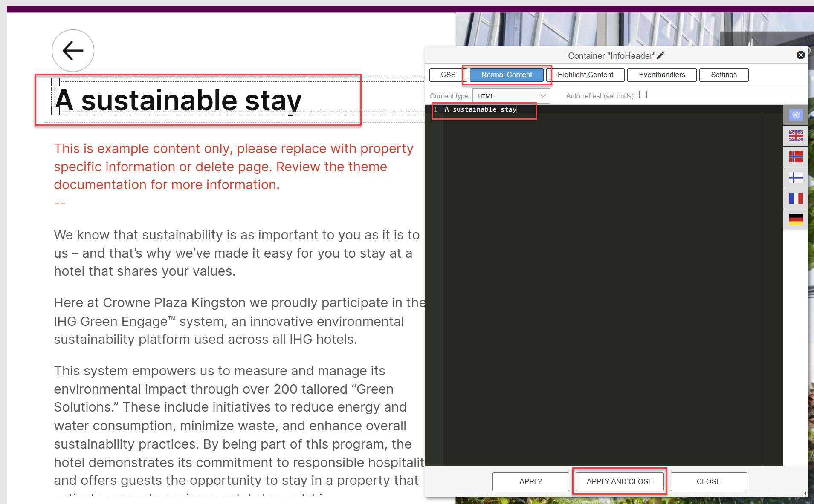Viewport: 814px width, 504px height.
Task: Open the Content type dropdown
Action: click(x=511, y=96)
